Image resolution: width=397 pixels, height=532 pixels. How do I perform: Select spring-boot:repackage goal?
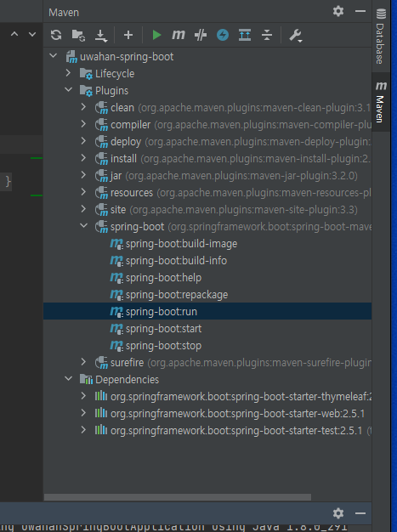point(177,295)
